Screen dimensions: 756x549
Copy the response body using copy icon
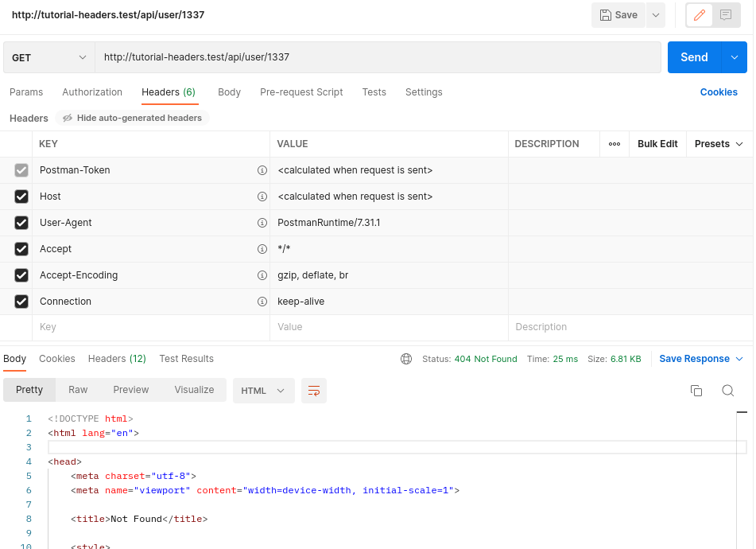697,391
